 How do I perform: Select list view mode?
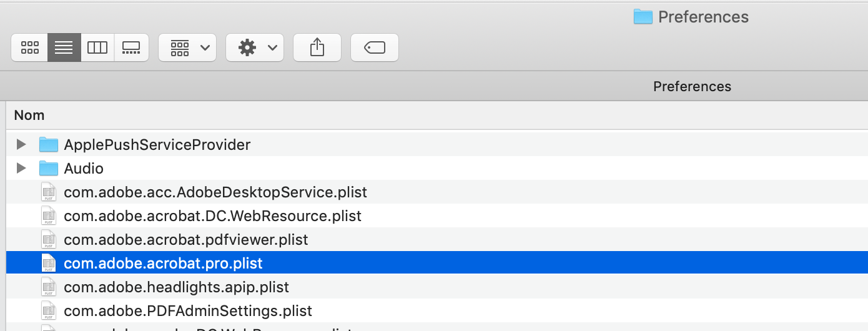coord(64,47)
